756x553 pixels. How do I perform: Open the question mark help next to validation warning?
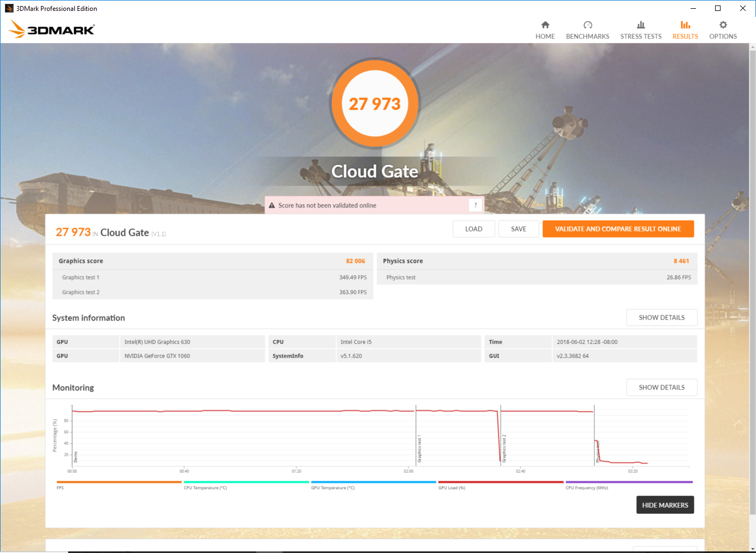(x=475, y=205)
